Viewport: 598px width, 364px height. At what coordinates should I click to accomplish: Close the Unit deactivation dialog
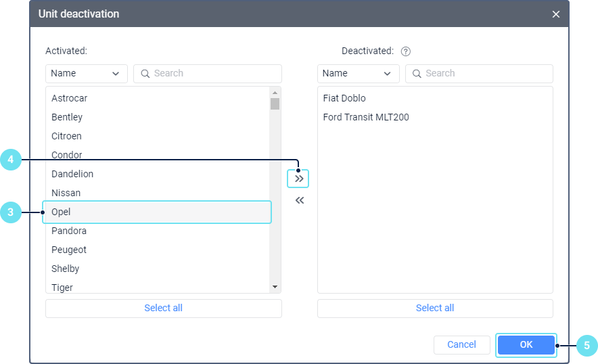[556, 14]
